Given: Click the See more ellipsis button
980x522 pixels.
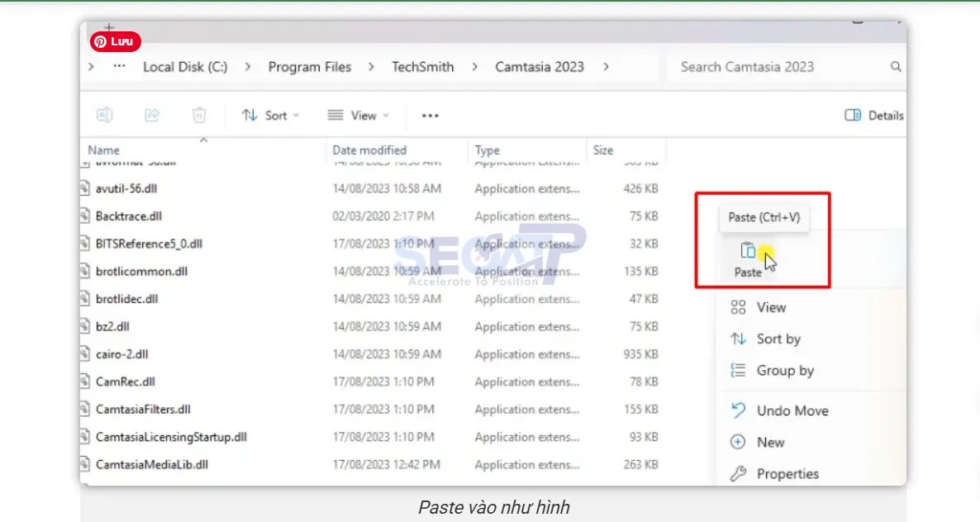Looking at the screenshot, I should click(430, 115).
